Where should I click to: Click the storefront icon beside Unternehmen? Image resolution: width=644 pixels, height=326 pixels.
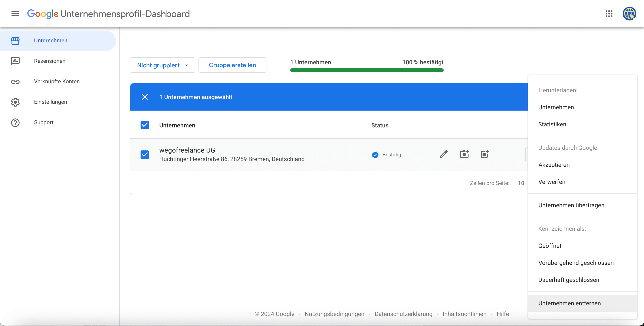(x=15, y=40)
